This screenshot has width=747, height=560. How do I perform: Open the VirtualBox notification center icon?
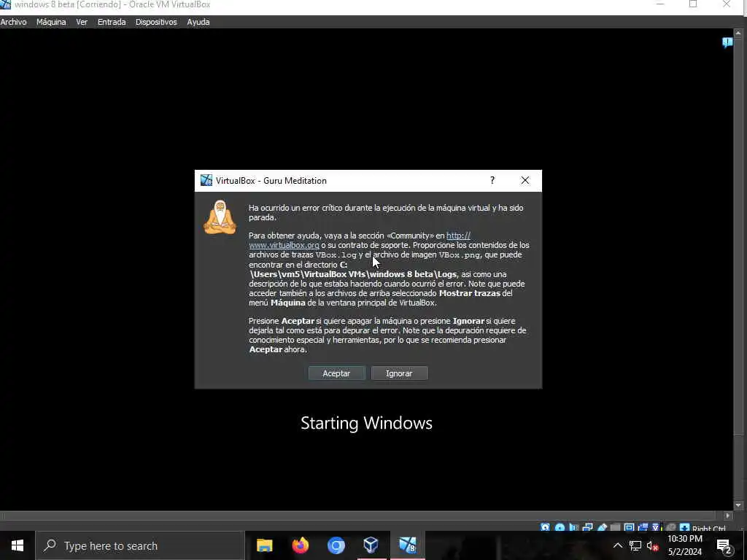click(727, 42)
